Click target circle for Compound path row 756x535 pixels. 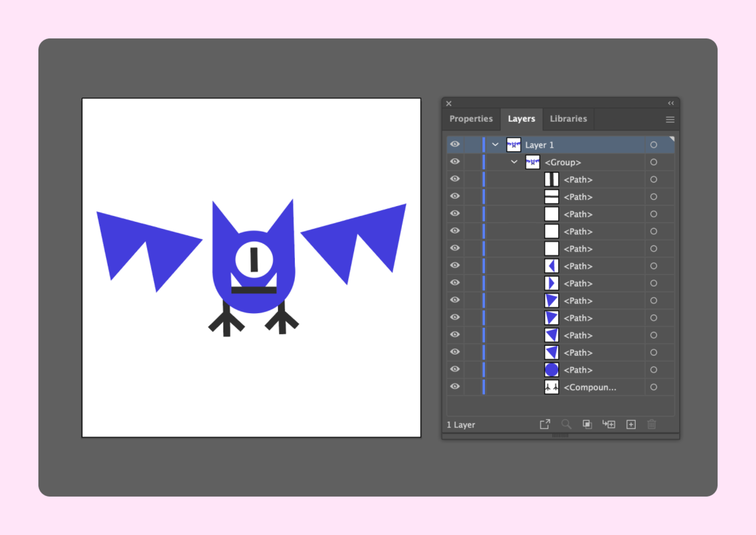653,388
